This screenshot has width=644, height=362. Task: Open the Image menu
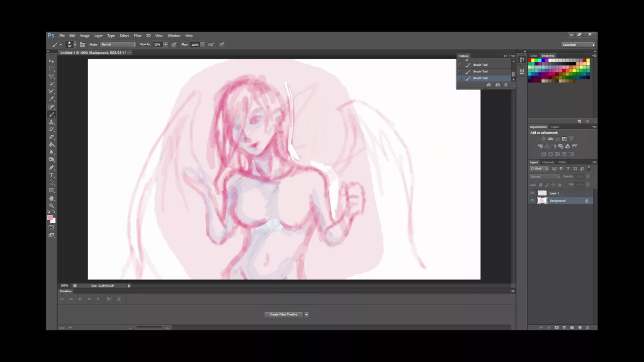click(85, 36)
